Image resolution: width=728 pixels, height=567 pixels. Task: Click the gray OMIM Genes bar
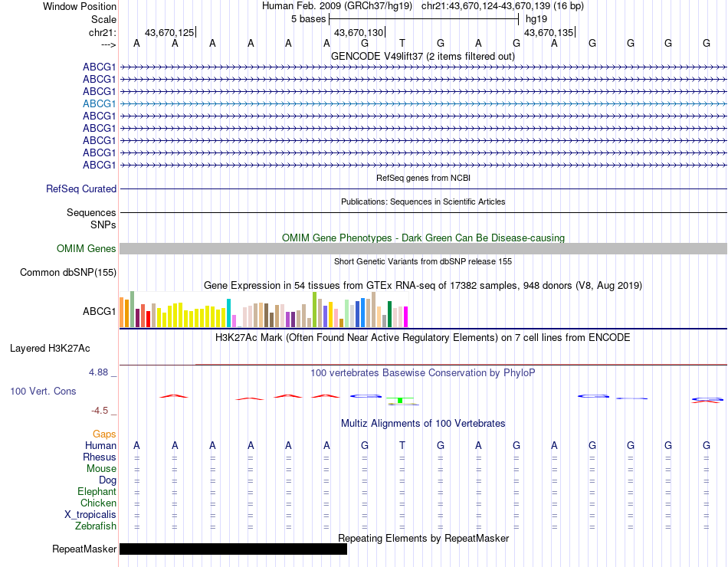pos(423,248)
